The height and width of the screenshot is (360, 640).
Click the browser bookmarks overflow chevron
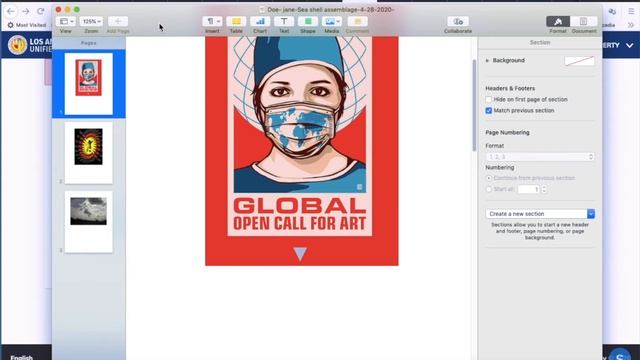(x=631, y=25)
